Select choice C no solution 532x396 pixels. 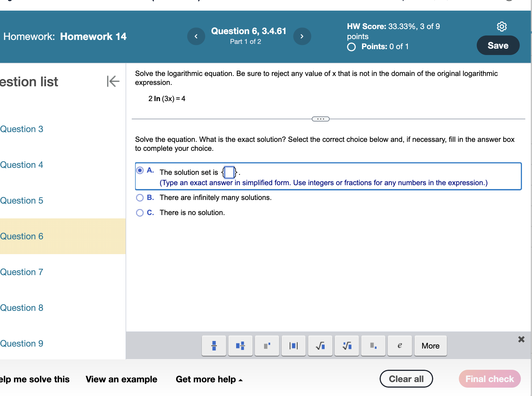coord(140,213)
